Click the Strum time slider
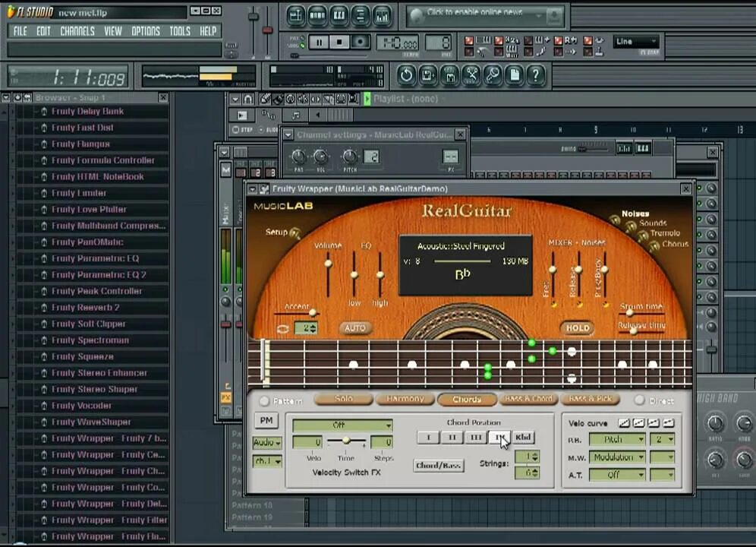Viewport: 756px width, 547px height. 641,313
